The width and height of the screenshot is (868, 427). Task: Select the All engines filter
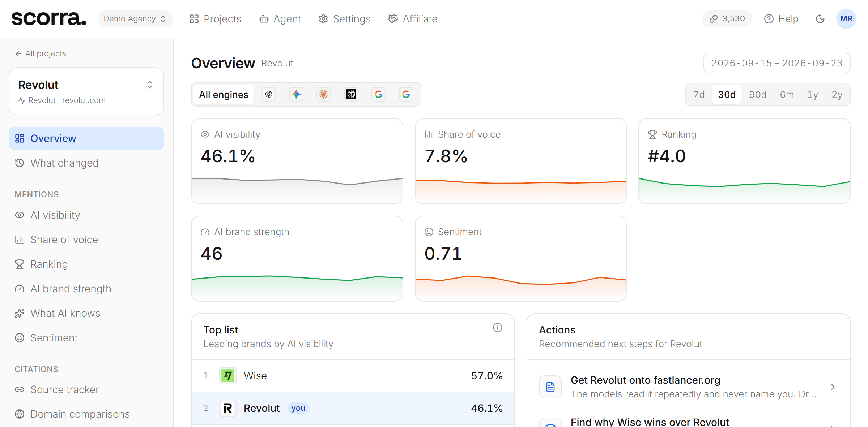pyautogui.click(x=224, y=94)
